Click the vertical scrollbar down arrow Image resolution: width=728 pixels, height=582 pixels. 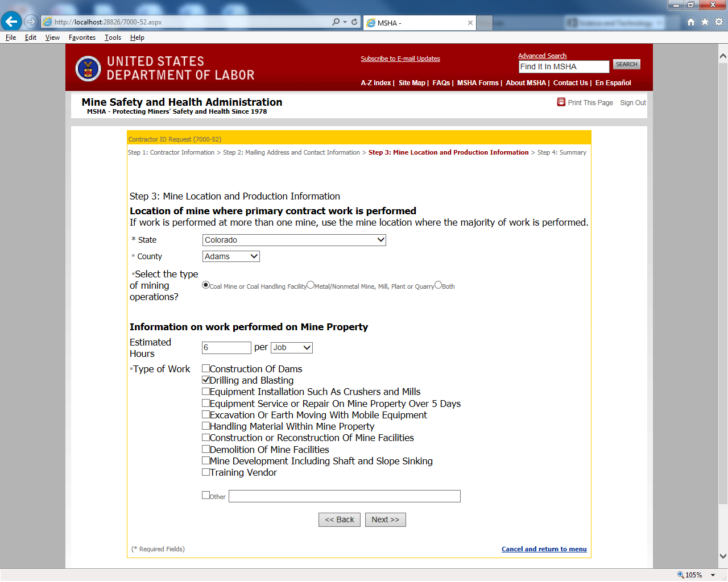[x=723, y=556]
